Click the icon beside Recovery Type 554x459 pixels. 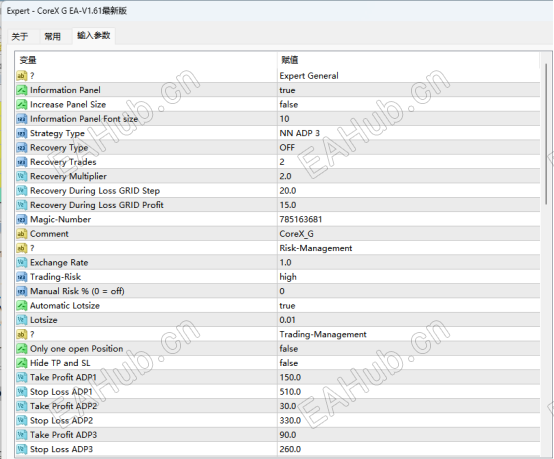click(22, 148)
